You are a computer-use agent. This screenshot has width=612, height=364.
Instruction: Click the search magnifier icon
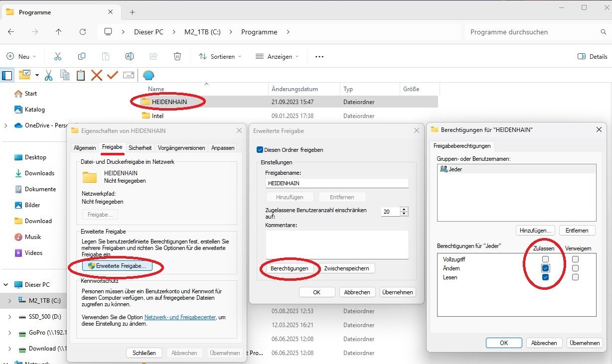click(x=603, y=32)
